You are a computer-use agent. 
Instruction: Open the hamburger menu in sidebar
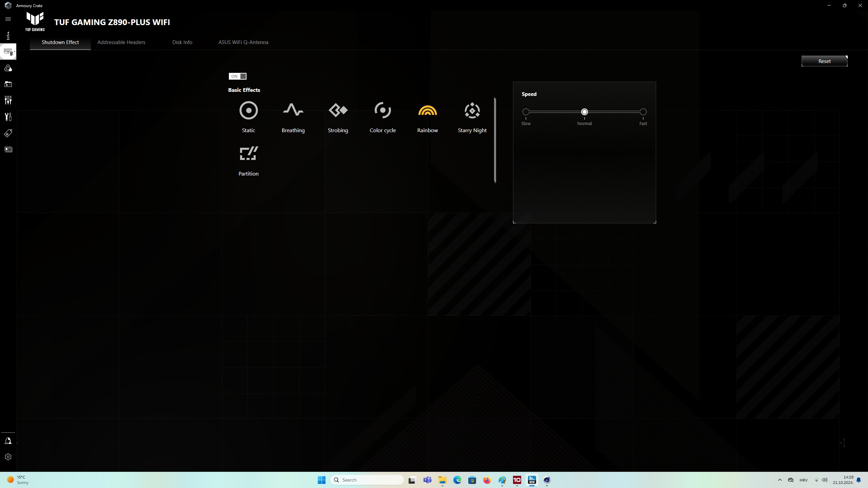[x=8, y=19]
